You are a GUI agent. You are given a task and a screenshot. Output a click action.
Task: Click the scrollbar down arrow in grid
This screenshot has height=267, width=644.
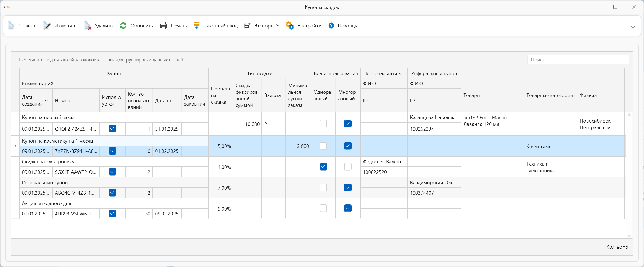(629, 236)
